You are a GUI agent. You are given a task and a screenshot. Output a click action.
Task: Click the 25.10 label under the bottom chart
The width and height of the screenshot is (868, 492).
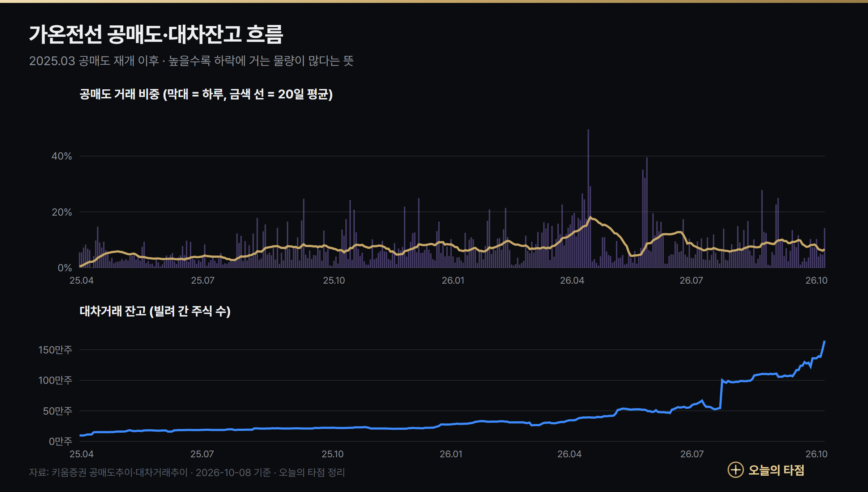coord(333,454)
